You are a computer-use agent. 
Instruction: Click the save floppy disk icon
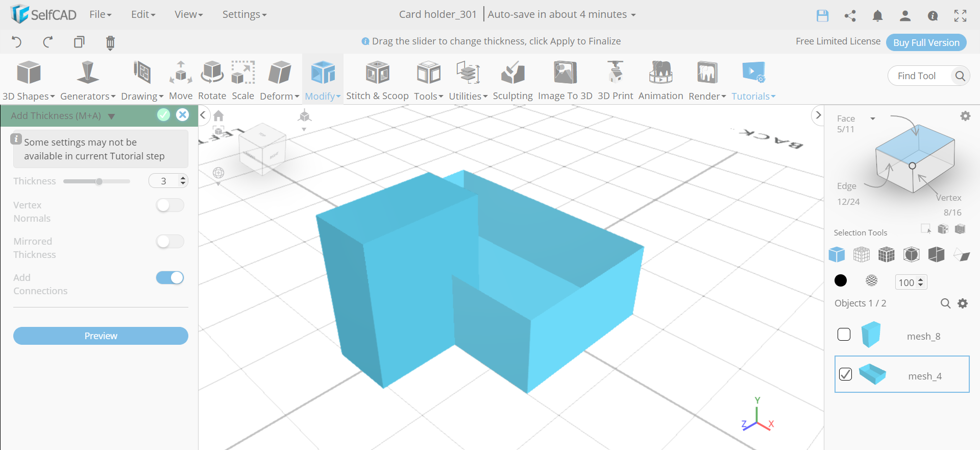(822, 16)
